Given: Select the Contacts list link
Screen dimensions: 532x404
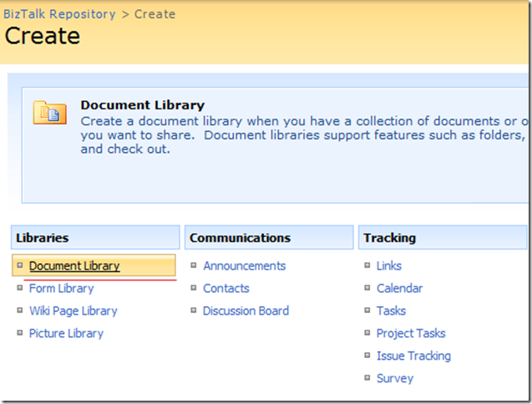Looking at the screenshot, I should 225,289.
